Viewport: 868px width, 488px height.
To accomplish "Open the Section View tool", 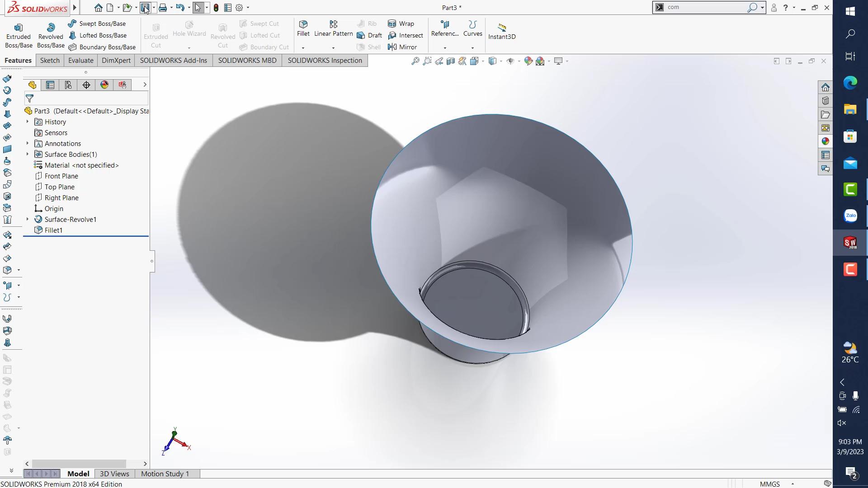I will [x=450, y=61].
